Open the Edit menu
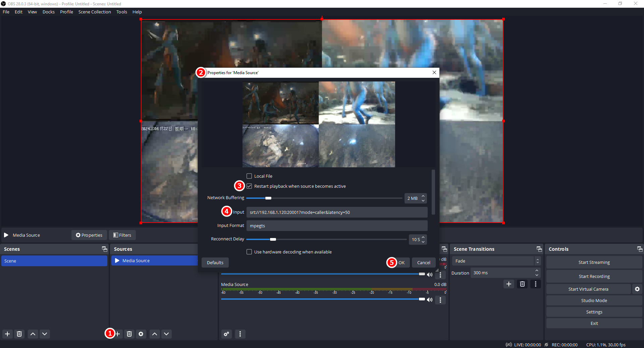Image resolution: width=644 pixels, height=348 pixels. coord(18,12)
